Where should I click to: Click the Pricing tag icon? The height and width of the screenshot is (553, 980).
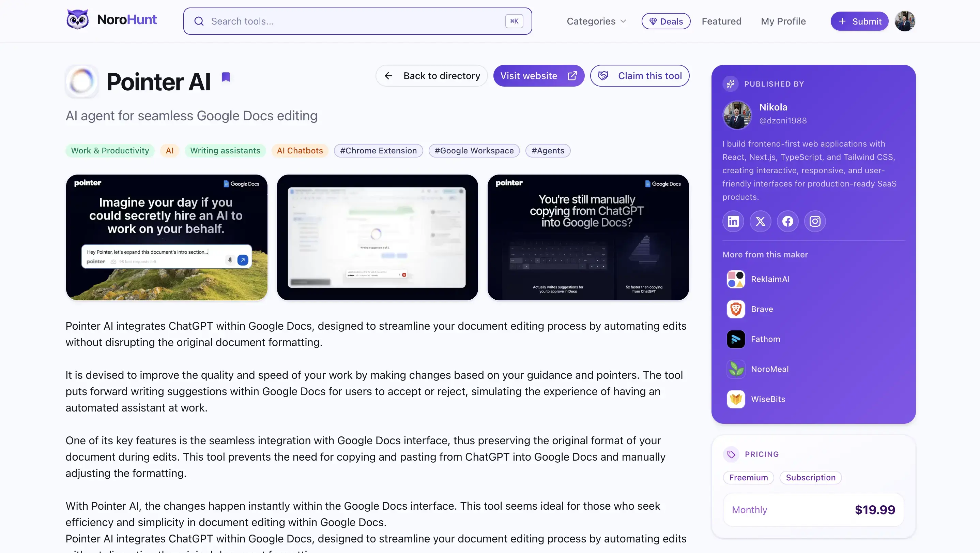click(x=731, y=454)
